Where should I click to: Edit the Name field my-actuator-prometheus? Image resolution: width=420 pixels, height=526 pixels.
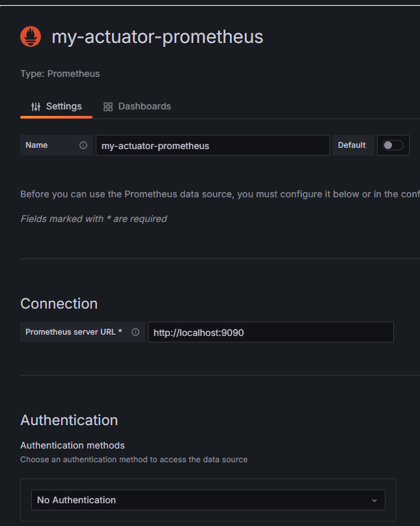tap(213, 145)
